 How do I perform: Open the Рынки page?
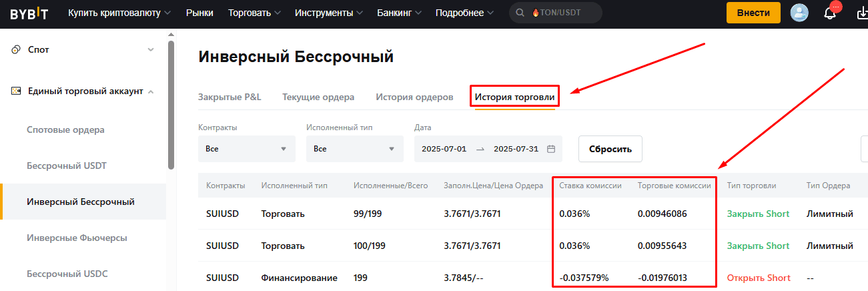coord(200,13)
